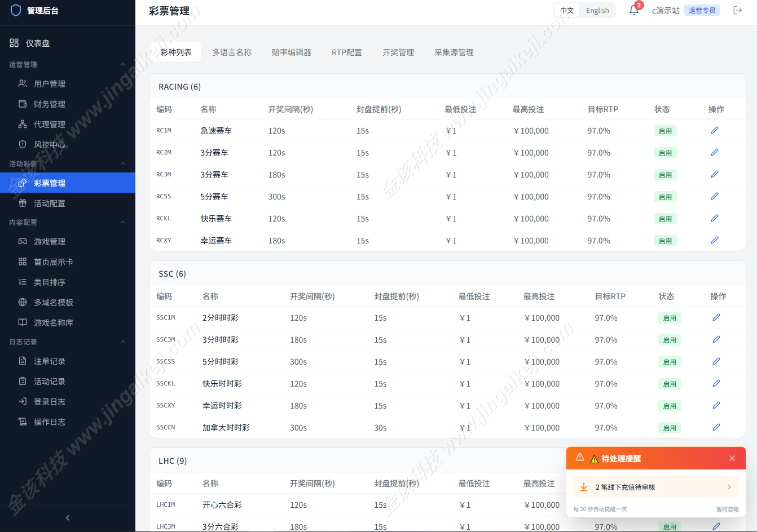Click the logout icon

738,10
